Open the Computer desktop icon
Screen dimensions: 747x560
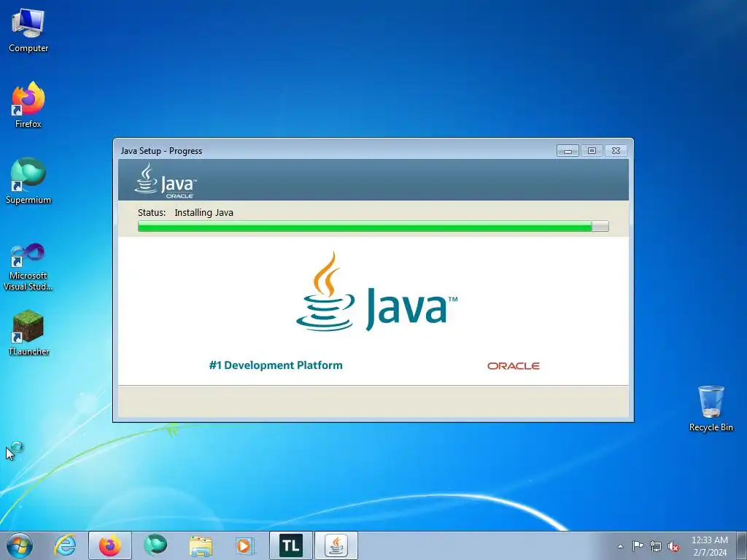pos(28,31)
